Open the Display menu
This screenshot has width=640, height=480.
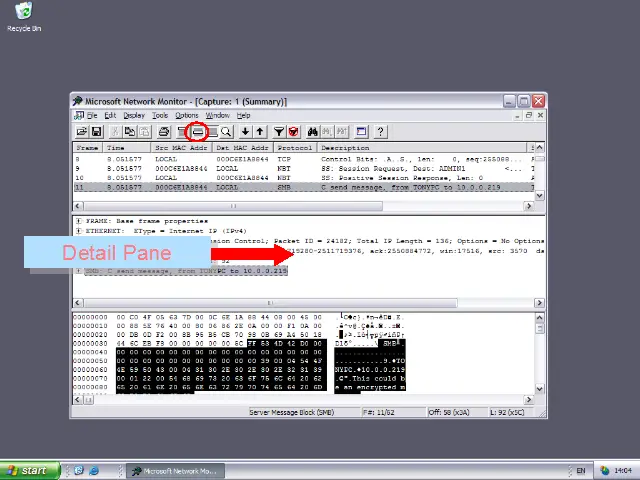pos(134,116)
